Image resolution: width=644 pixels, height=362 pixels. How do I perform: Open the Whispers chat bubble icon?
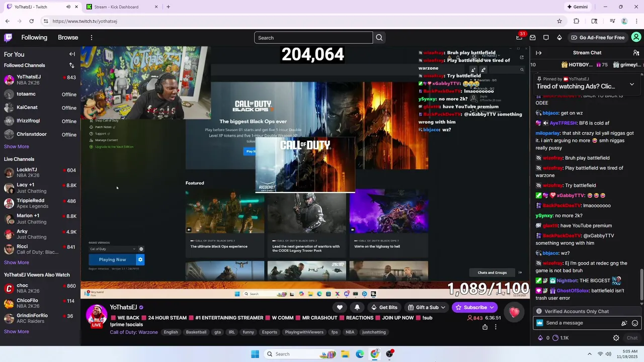[x=546, y=38]
